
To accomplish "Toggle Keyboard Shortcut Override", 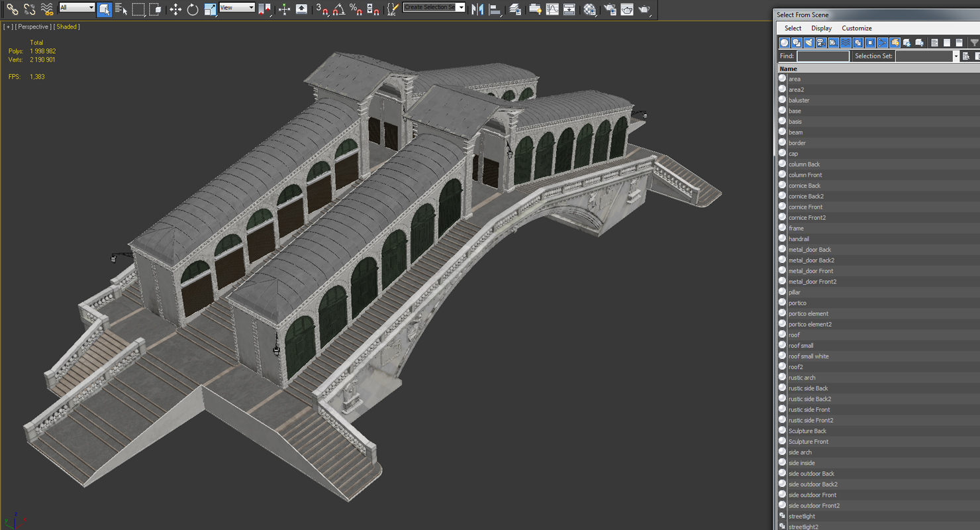I will pyautogui.click(x=301, y=9).
